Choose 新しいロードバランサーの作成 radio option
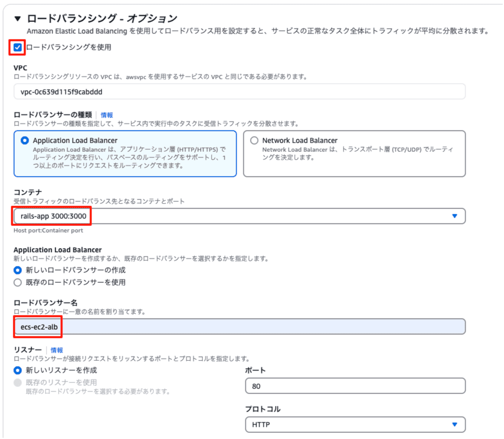Screen dimensions: 504x439 [x=18, y=270]
